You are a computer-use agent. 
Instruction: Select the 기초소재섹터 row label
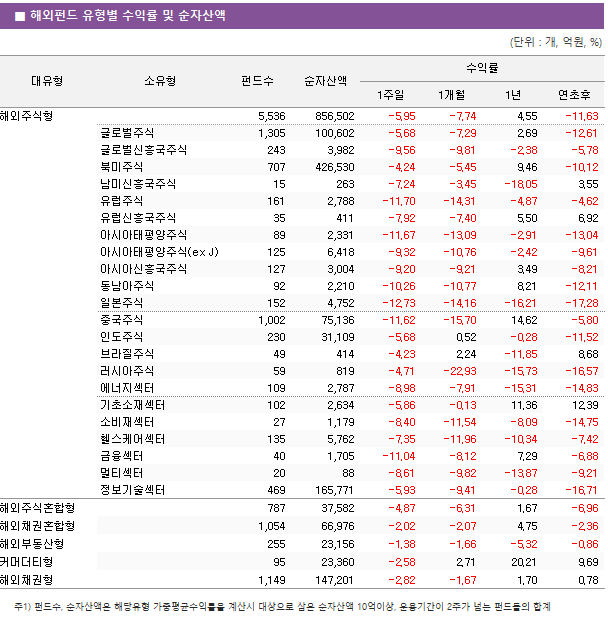click(x=132, y=405)
